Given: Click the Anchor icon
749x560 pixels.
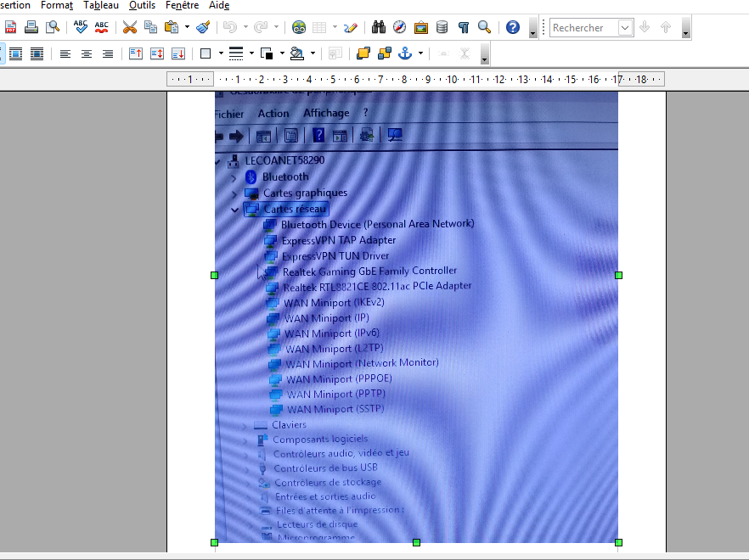Looking at the screenshot, I should [x=405, y=53].
